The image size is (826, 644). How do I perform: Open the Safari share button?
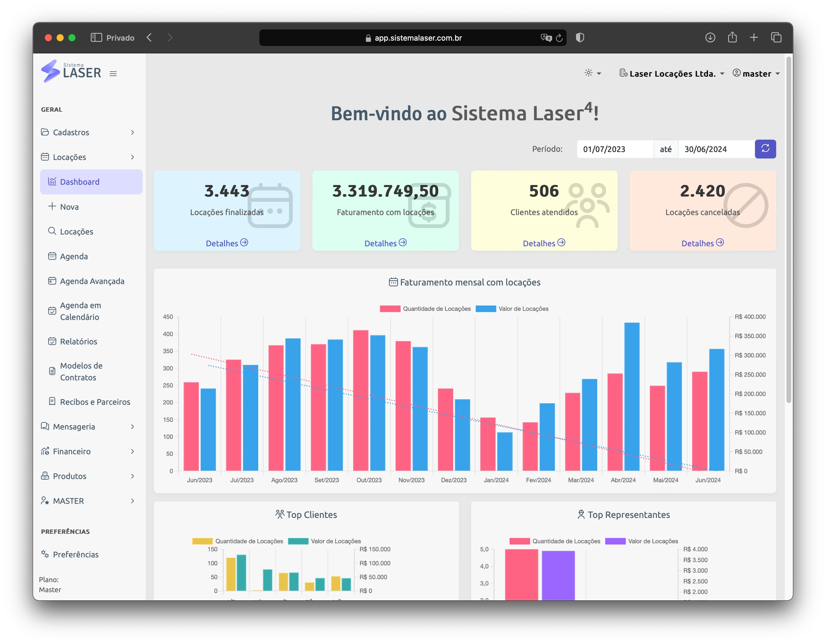732,37
